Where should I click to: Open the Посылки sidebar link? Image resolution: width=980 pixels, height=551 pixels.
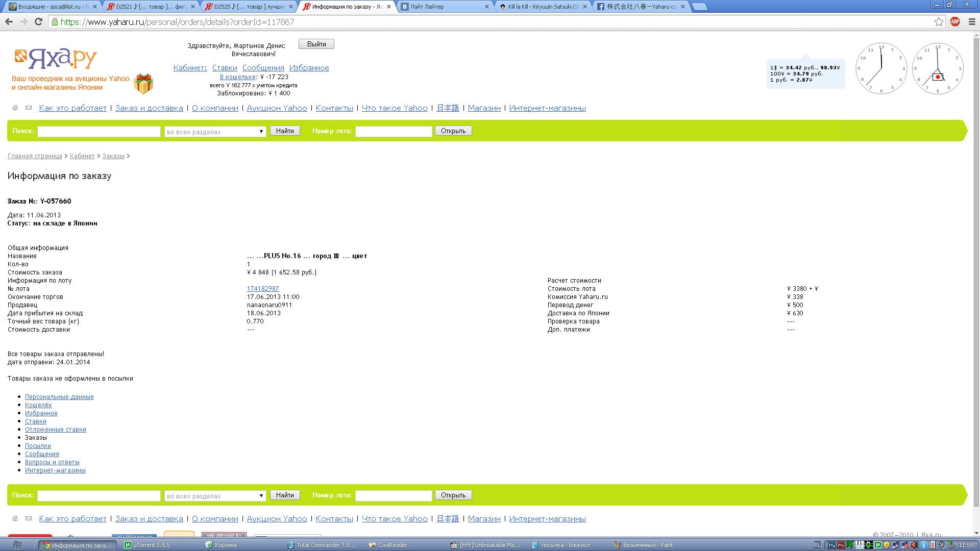(38, 446)
